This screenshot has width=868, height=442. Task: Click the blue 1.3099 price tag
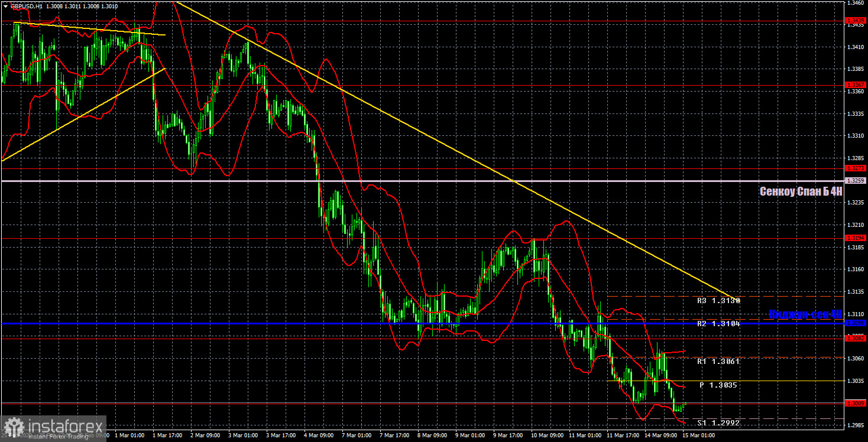(x=856, y=323)
